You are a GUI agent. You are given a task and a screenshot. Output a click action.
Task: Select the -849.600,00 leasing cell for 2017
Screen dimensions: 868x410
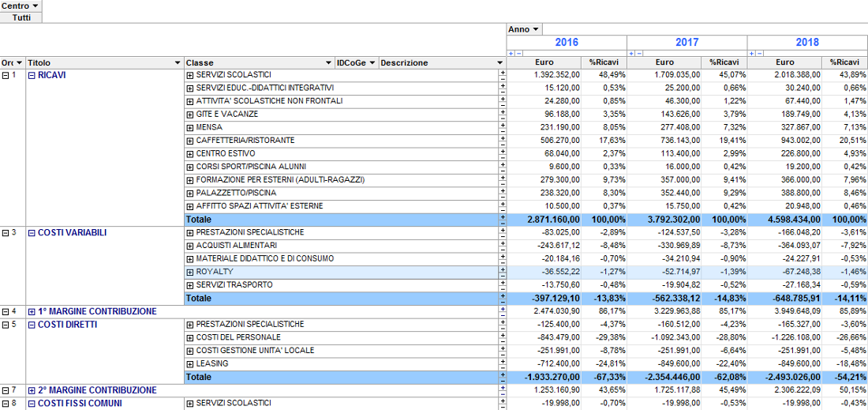click(664, 364)
